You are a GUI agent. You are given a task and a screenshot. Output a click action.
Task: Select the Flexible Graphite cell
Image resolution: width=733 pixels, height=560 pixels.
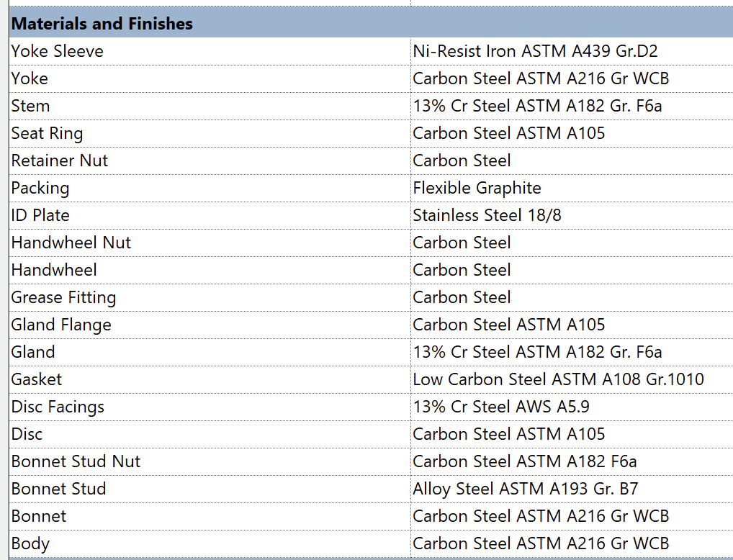click(x=477, y=188)
